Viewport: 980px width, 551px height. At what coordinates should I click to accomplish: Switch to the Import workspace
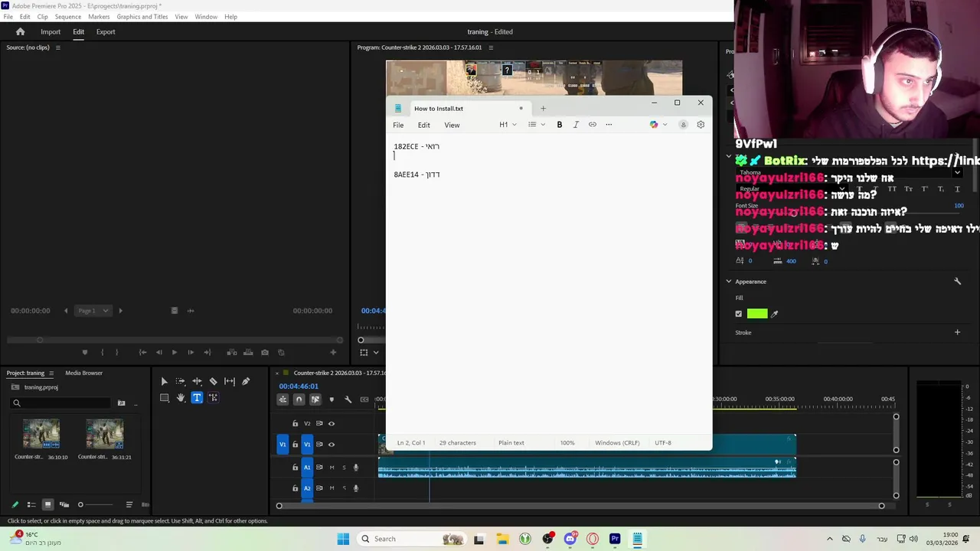51,31
